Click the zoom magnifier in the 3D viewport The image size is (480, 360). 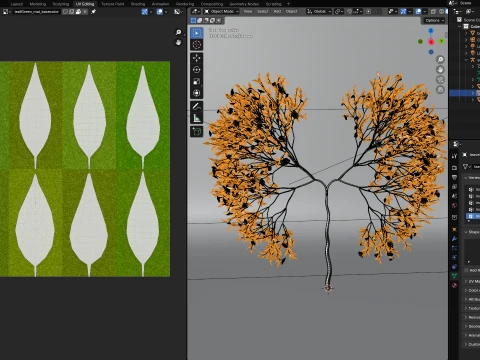440,59
